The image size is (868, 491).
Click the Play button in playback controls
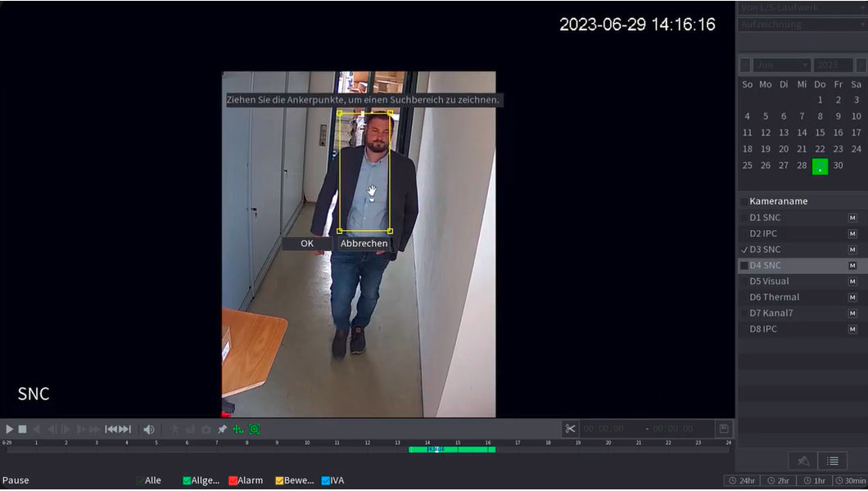point(10,429)
